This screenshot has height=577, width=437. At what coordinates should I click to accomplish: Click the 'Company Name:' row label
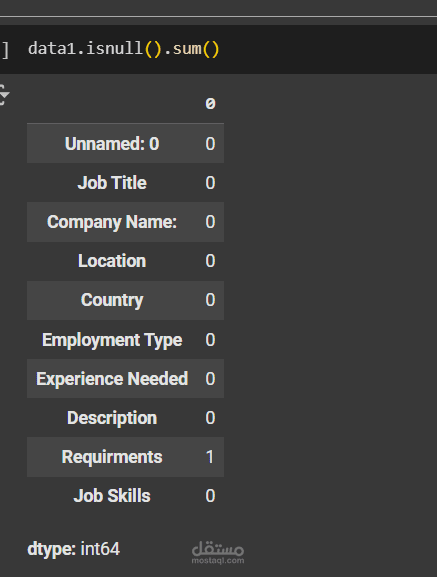coord(112,222)
